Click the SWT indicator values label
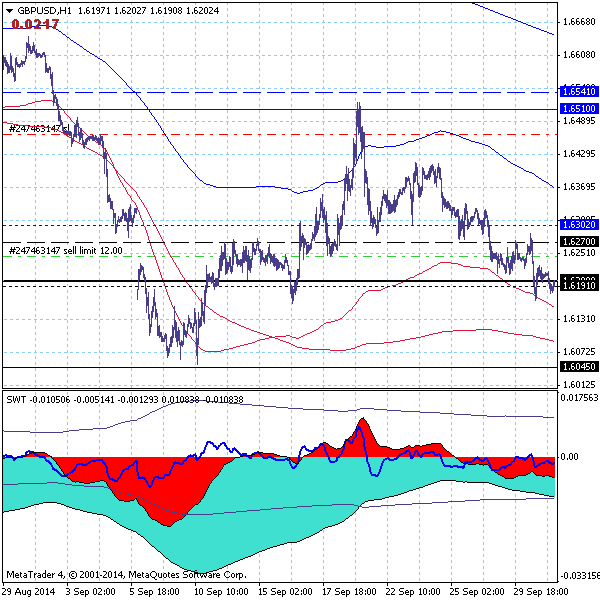Screen dimensions: 600x600 tap(125, 400)
